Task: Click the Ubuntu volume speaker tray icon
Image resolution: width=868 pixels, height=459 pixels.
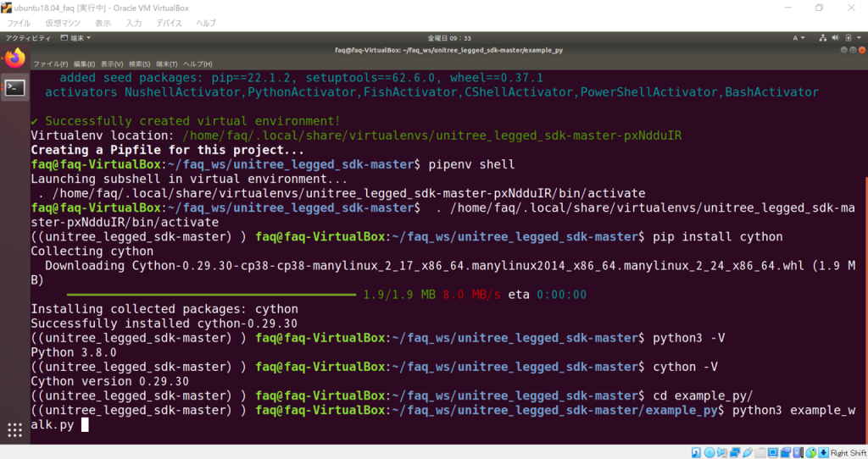Action: [x=835, y=37]
